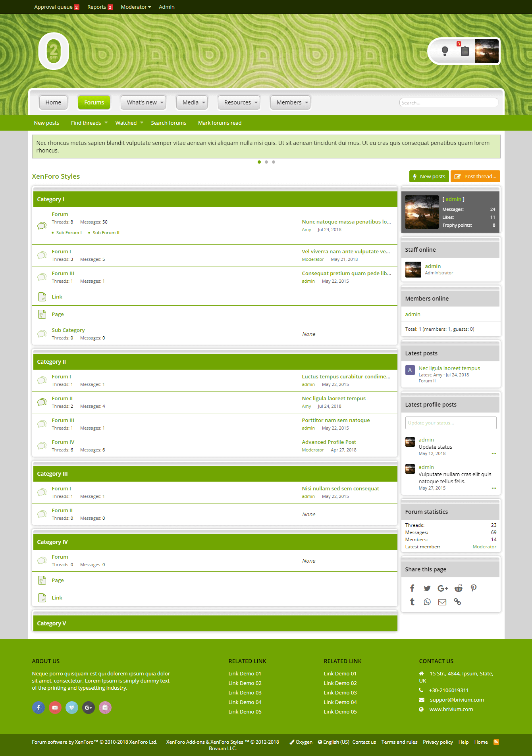Open options dots on 'Update status' post
532x756 pixels.
(x=493, y=453)
